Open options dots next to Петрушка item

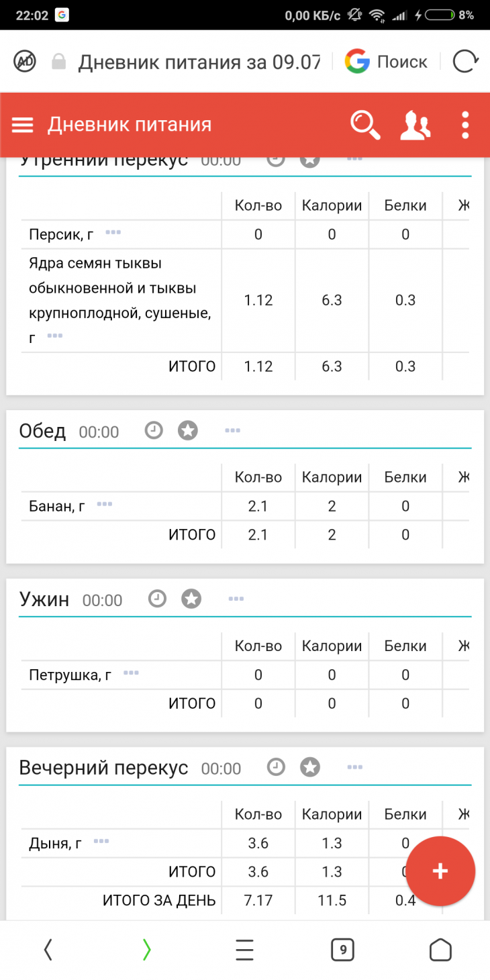pyautogui.click(x=131, y=673)
